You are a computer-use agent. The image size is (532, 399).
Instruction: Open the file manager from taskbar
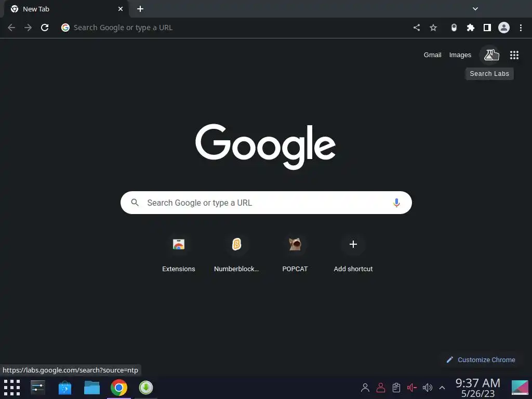coord(91,388)
